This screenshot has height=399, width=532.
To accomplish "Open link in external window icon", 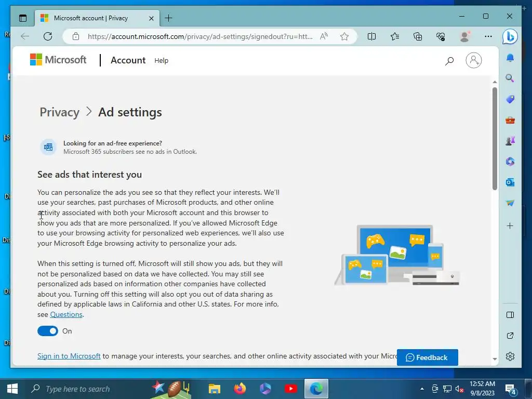I will pyautogui.click(x=510, y=336).
